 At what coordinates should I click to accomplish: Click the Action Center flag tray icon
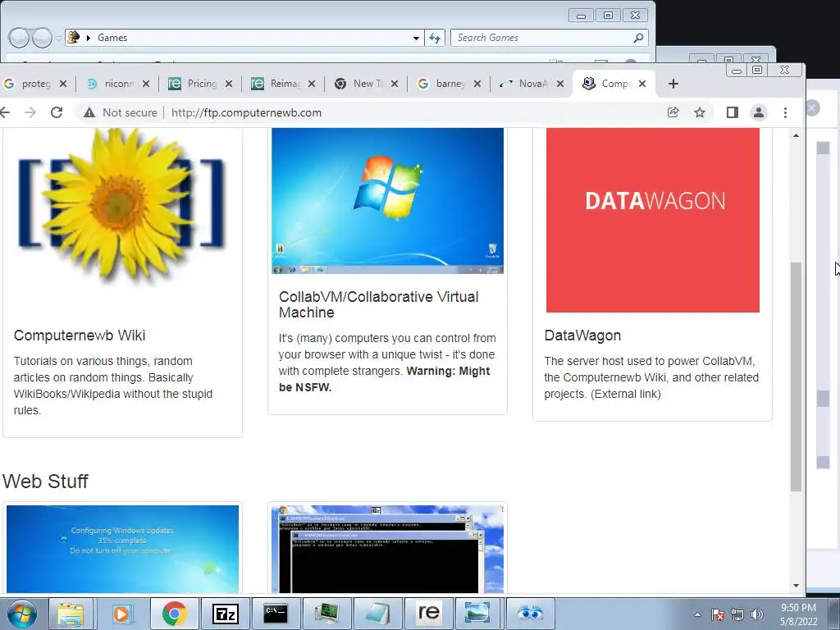click(x=718, y=614)
